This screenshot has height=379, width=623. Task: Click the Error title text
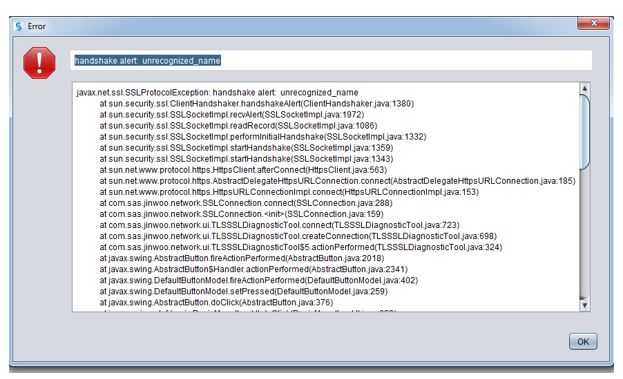36,26
